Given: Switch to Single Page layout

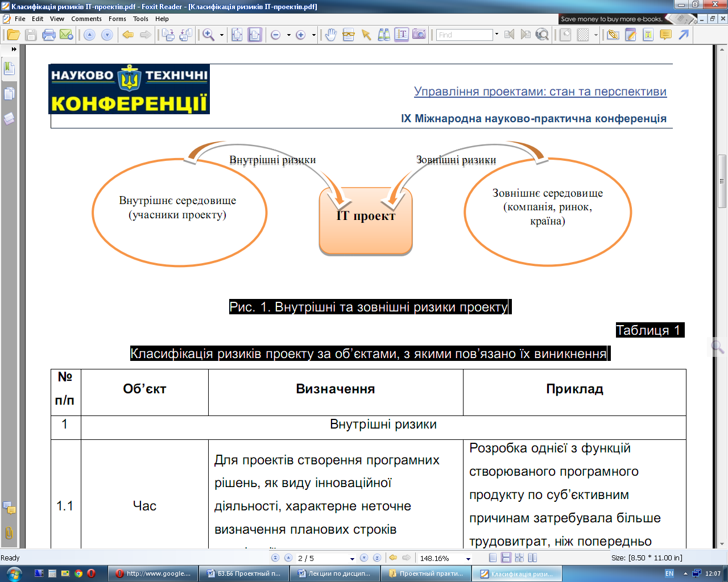Looking at the screenshot, I should [x=493, y=558].
